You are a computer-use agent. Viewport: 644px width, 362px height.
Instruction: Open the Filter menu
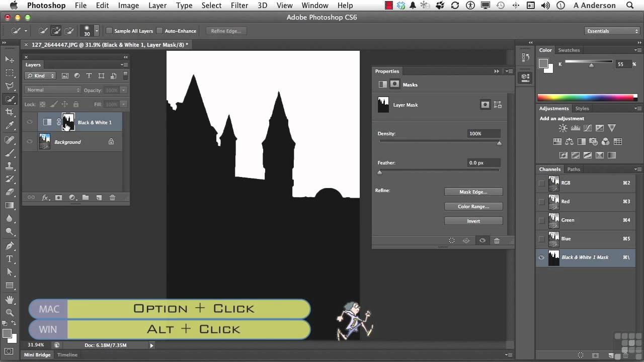pos(239,6)
